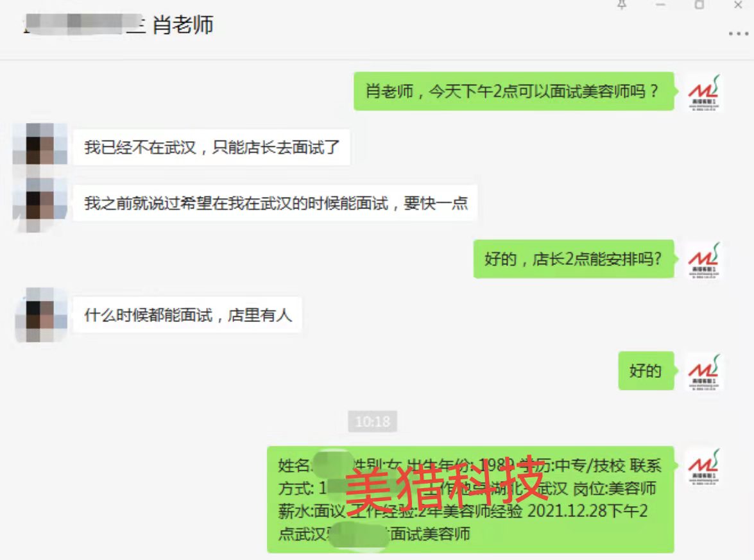This screenshot has height=560, width=754.
Task: Select the 只能店长去面试了 message bubble
Action: (212, 147)
